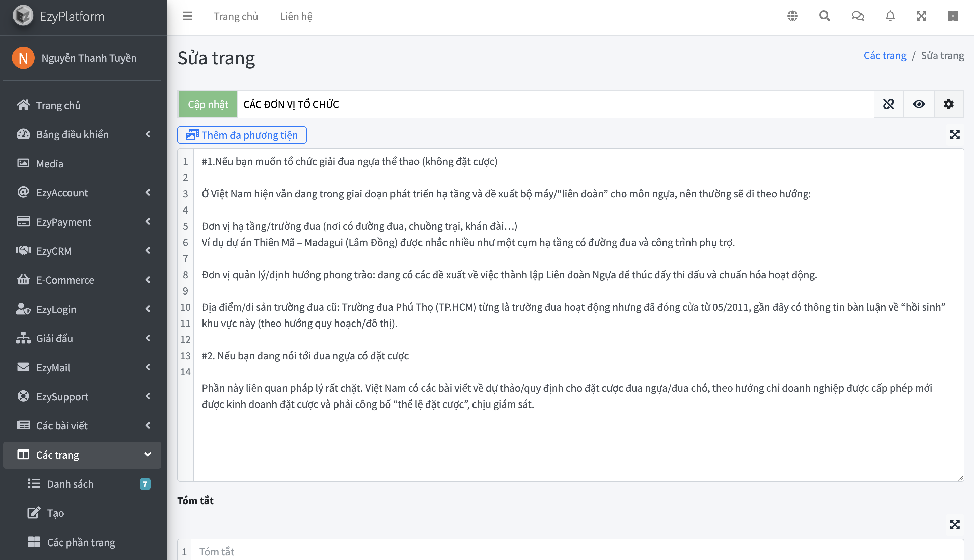Open notifications bell icon
This screenshot has height=560, width=974.
tap(890, 16)
